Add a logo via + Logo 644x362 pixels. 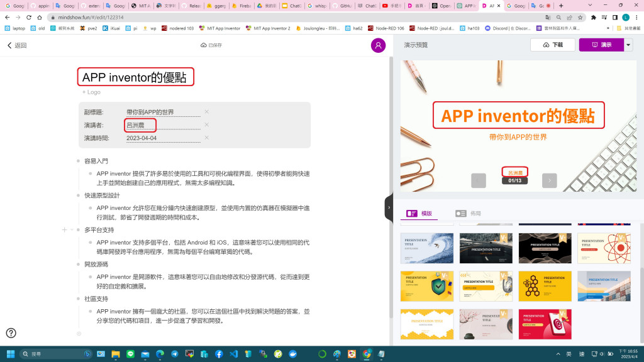[x=91, y=92]
